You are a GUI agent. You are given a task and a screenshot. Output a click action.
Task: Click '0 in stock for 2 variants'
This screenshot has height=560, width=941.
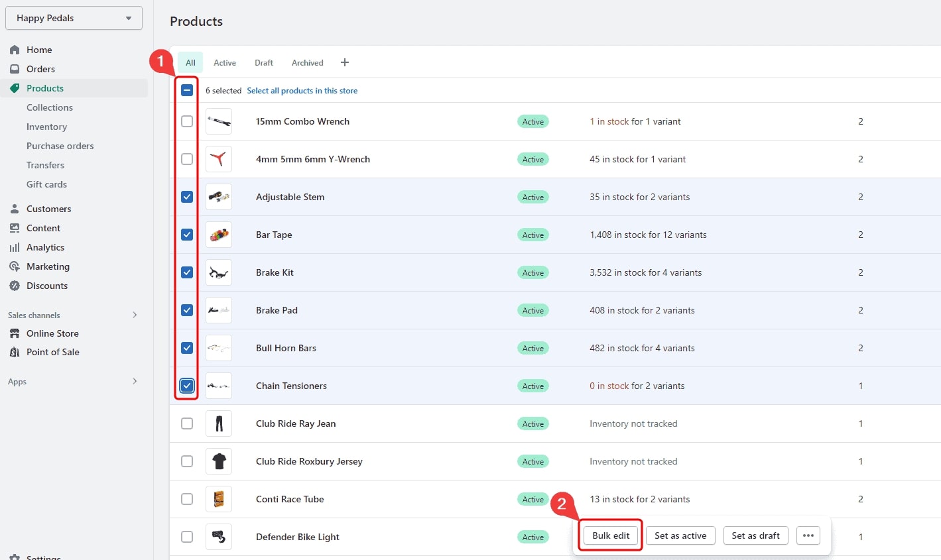pyautogui.click(x=637, y=386)
